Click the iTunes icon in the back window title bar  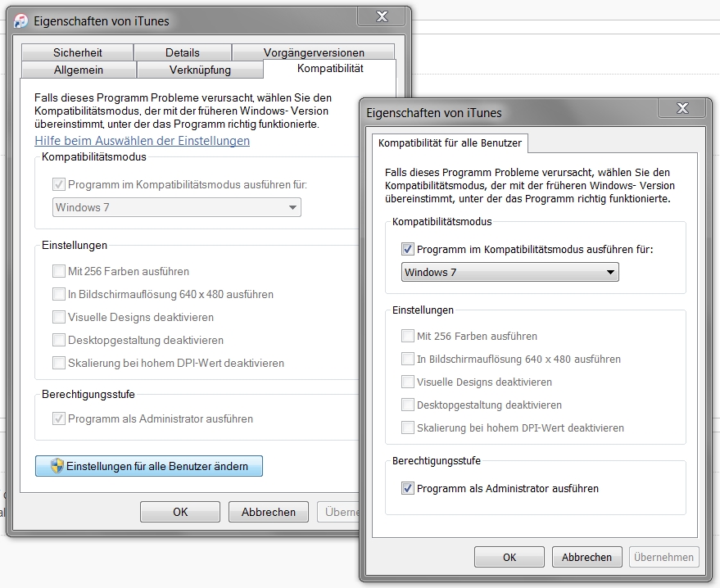point(20,21)
